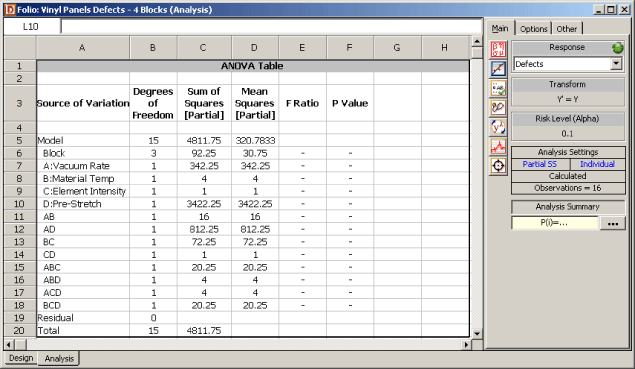Open the Transformation icon showing y-lambda

click(x=498, y=127)
